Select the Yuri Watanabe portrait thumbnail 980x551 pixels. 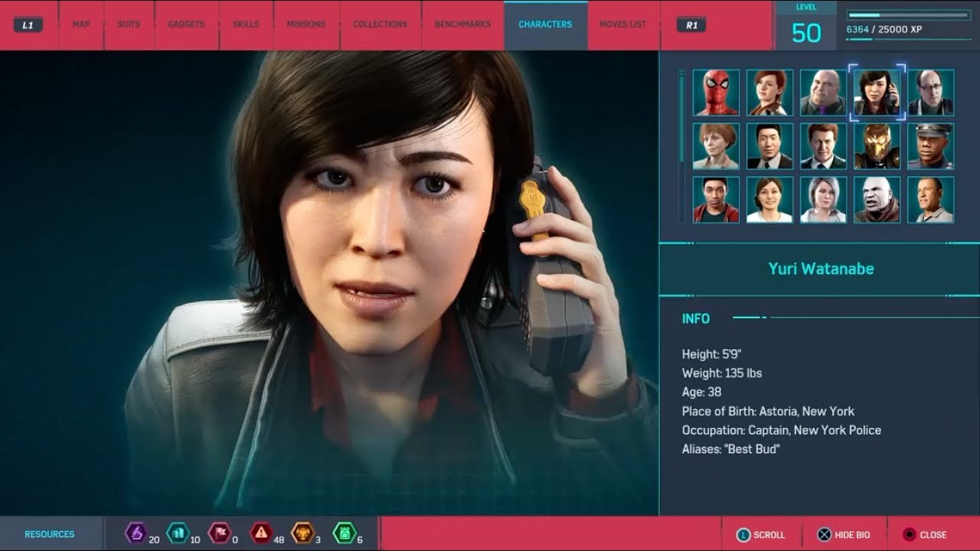(x=877, y=93)
